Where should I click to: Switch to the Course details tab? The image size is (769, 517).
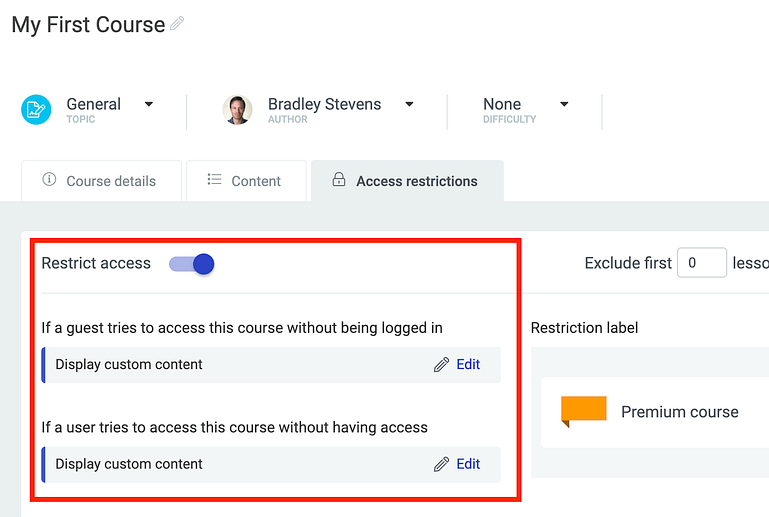pyautogui.click(x=101, y=181)
